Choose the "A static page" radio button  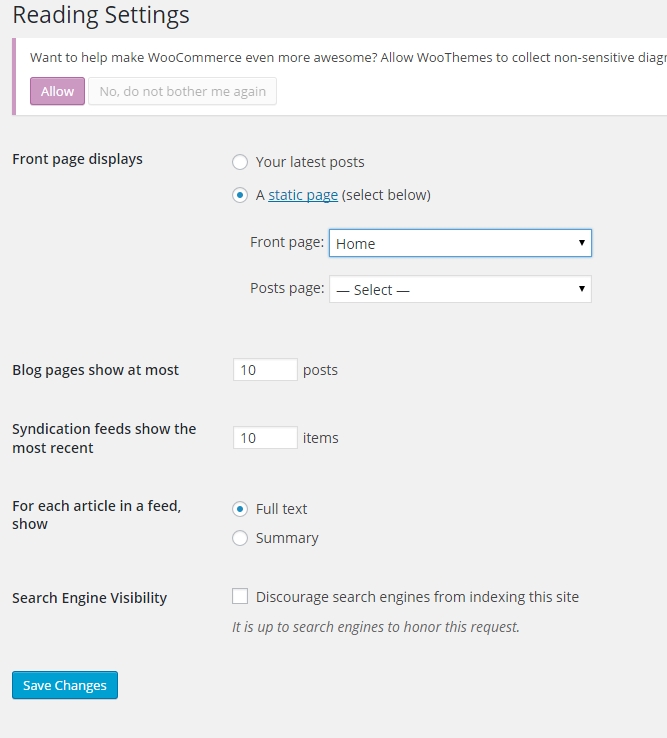tap(240, 195)
